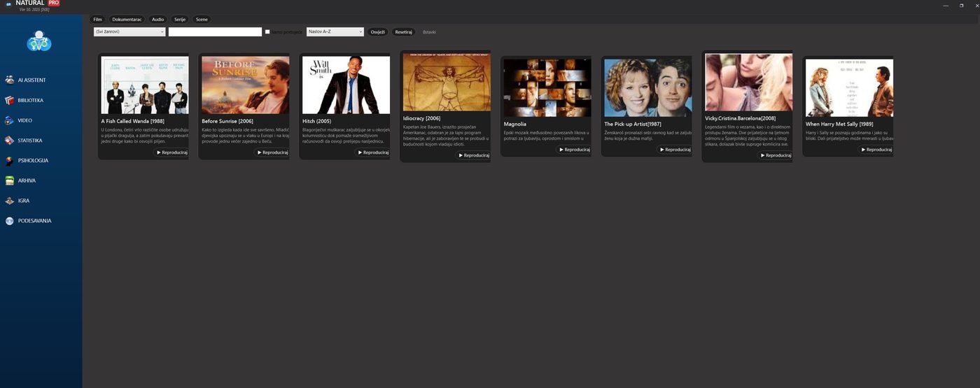
Task: Open the Statistika sidebar icon
Action: [10, 141]
